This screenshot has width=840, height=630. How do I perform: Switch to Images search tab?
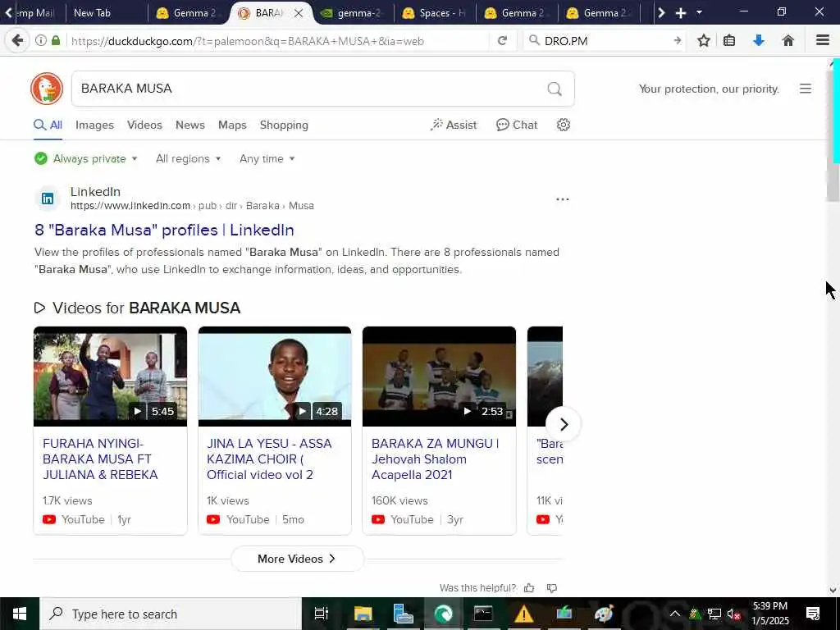pos(94,125)
